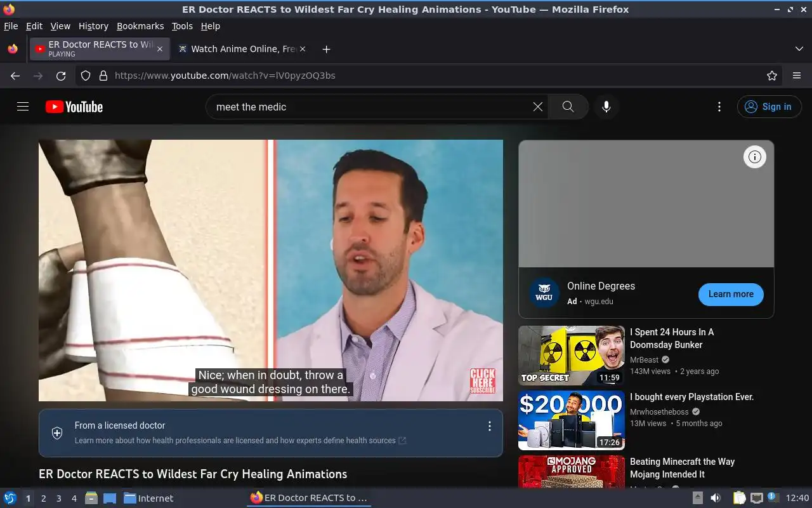
Task: Clear the search box with the X
Action: point(538,107)
